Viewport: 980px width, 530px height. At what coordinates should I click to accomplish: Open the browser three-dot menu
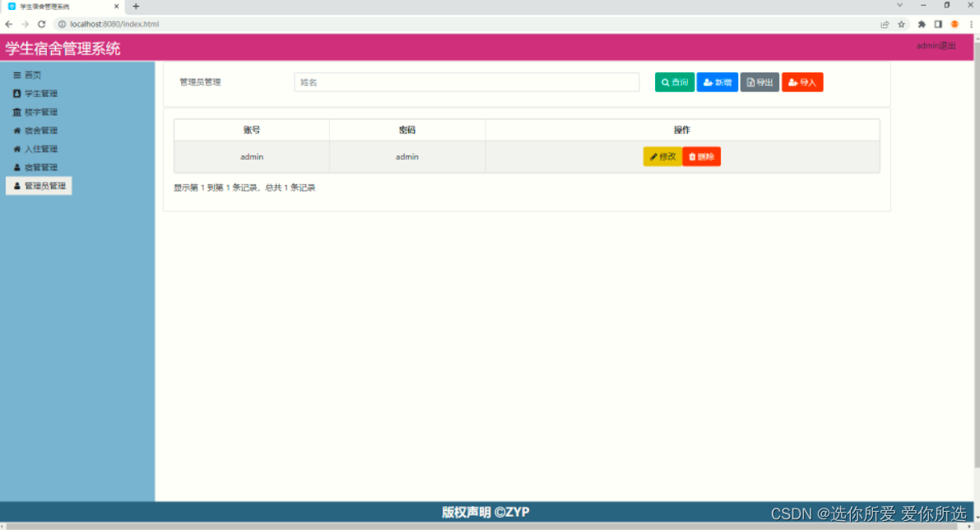coord(971,25)
